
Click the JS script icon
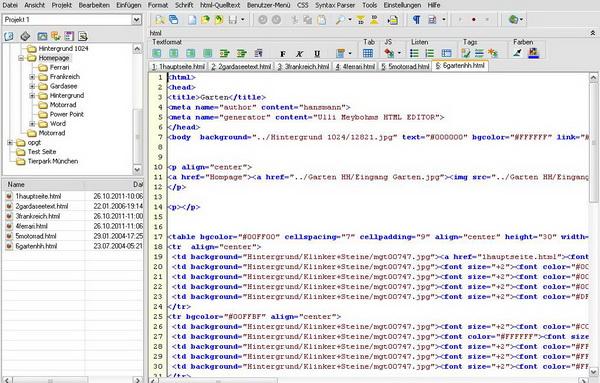(389, 53)
